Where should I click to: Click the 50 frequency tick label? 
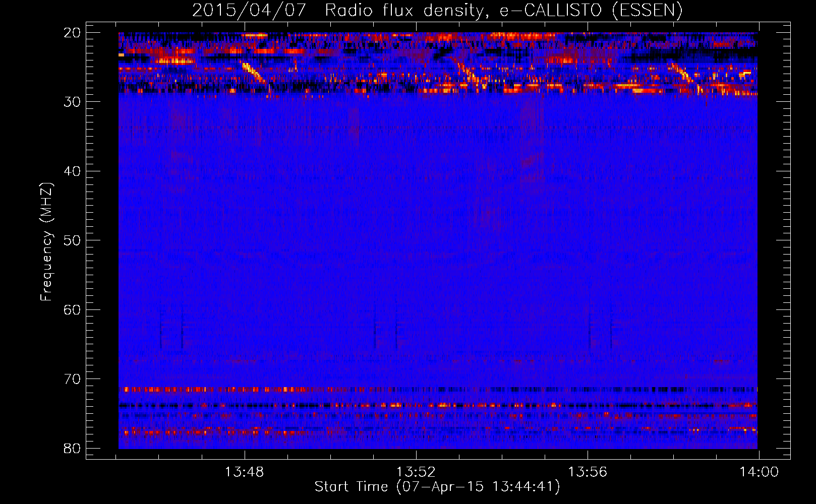[73, 240]
